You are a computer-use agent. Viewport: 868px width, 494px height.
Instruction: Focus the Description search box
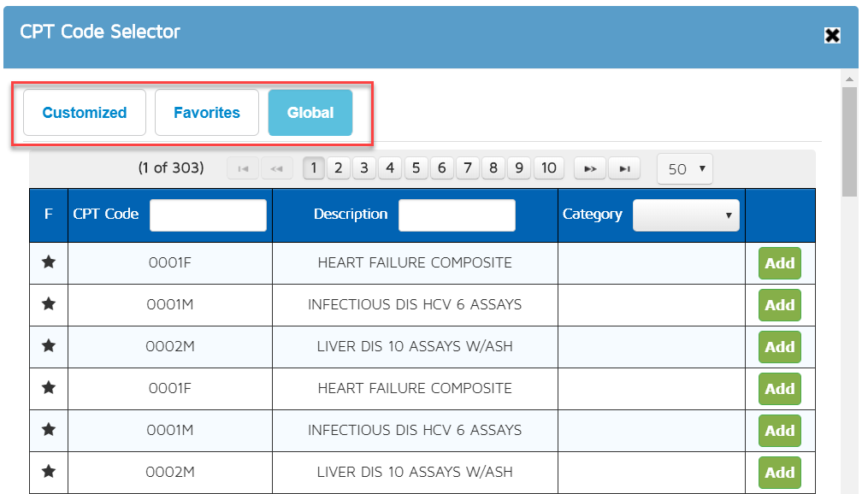(457, 215)
